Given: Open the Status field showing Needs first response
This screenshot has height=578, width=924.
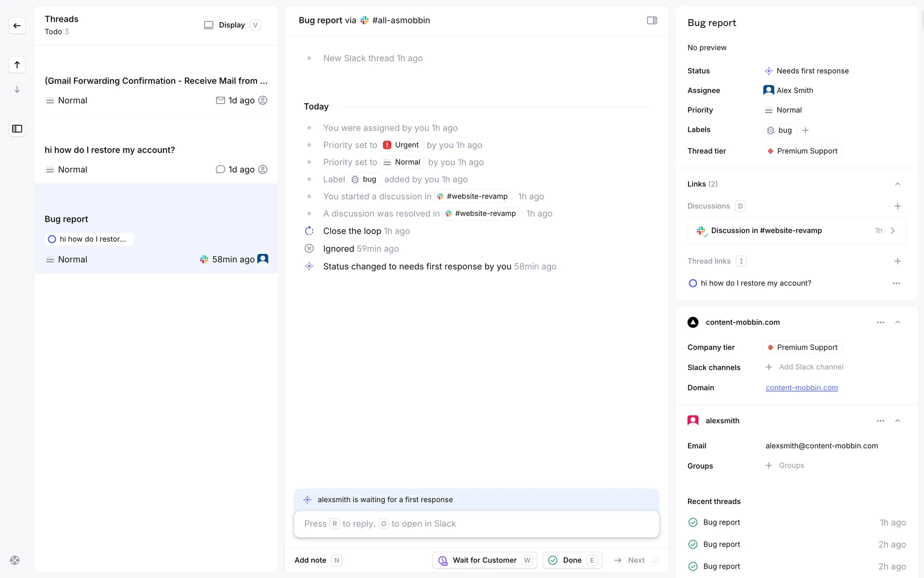Looking at the screenshot, I should (x=812, y=71).
